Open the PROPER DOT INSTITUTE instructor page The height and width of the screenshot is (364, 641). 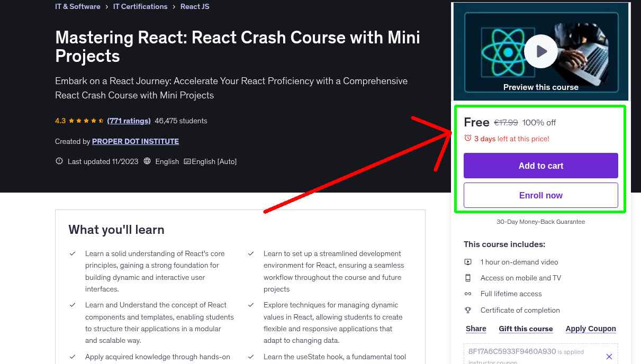136,141
